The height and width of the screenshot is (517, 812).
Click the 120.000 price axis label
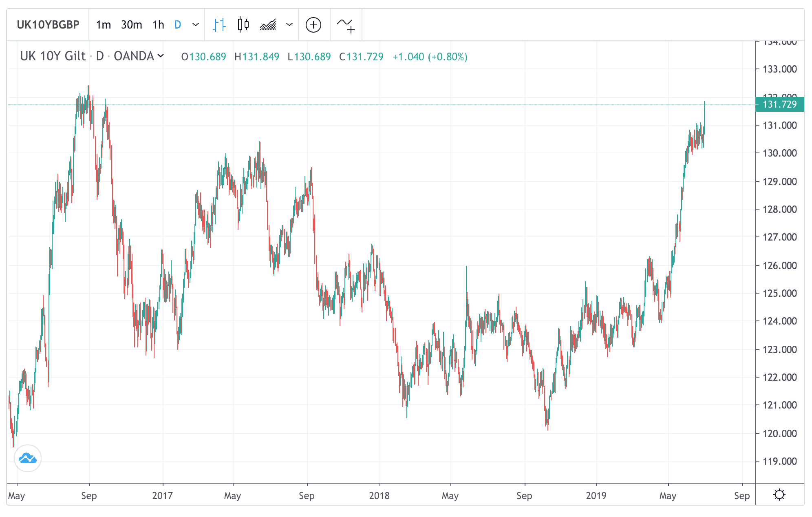click(780, 433)
